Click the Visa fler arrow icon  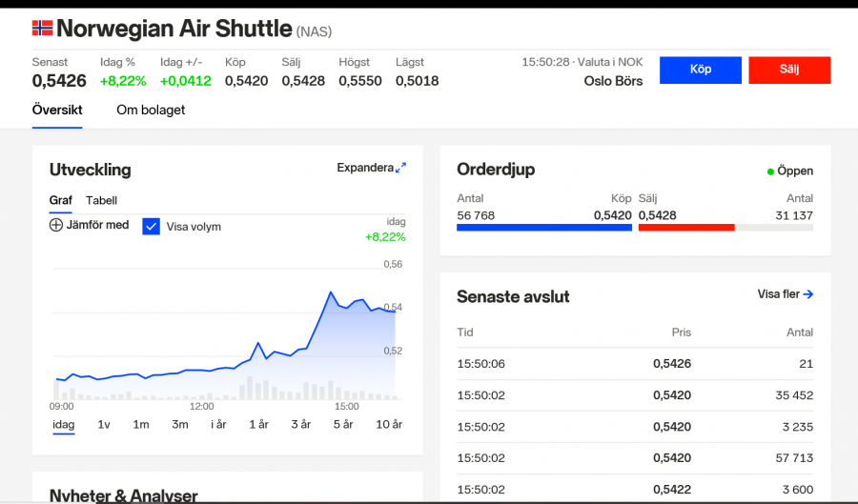(808, 294)
